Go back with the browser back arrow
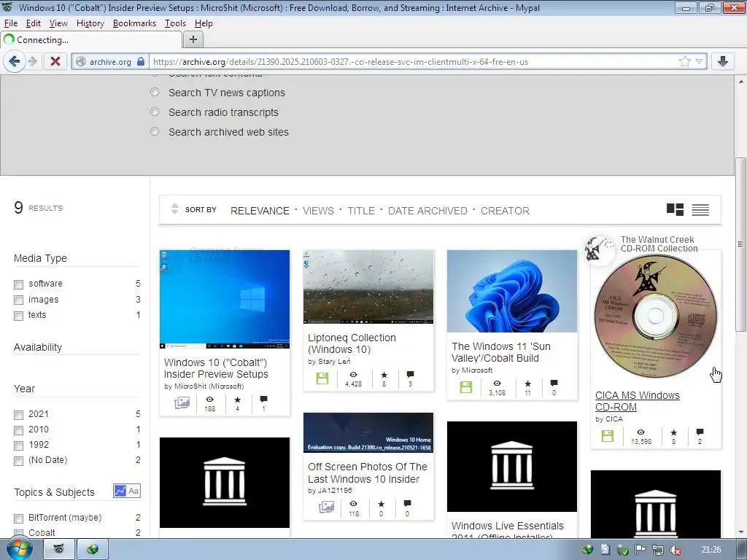This screenshot has width=747, height=560. coord(15,61)
